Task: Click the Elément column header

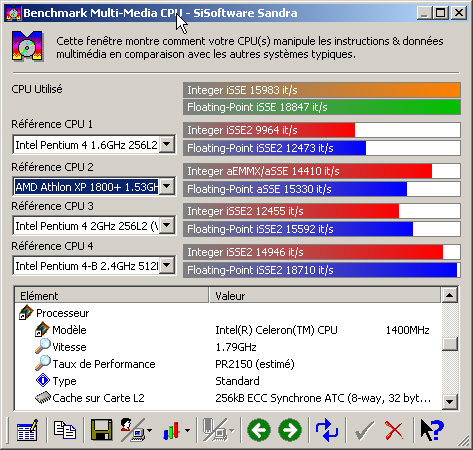Action: pyautogui.click(x=112, y=296)
